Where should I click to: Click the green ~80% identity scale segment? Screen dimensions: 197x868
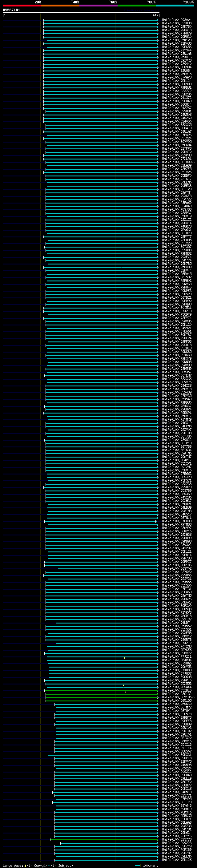point(136,6)
